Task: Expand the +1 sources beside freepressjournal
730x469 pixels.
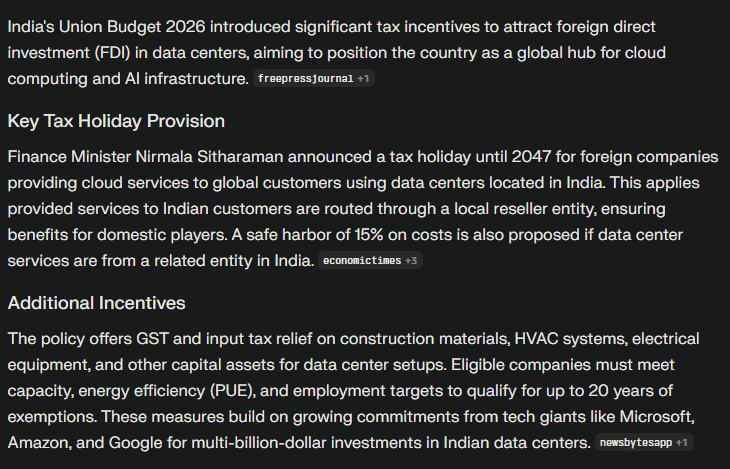Action: pos(365,79)
